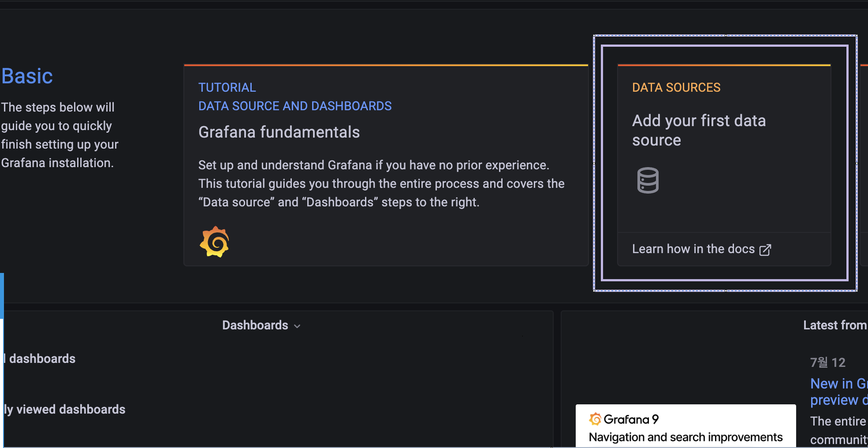Click the '7월 12' news date

(827, 362)
